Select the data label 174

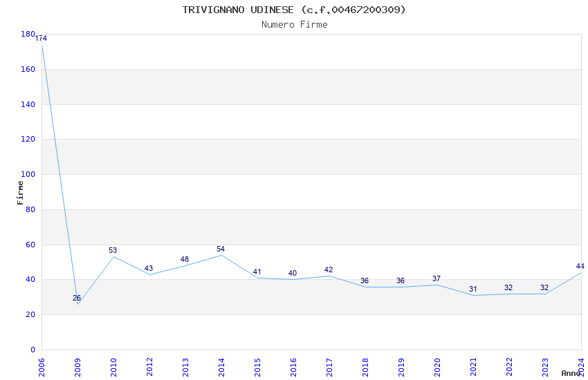pos(41,38)
